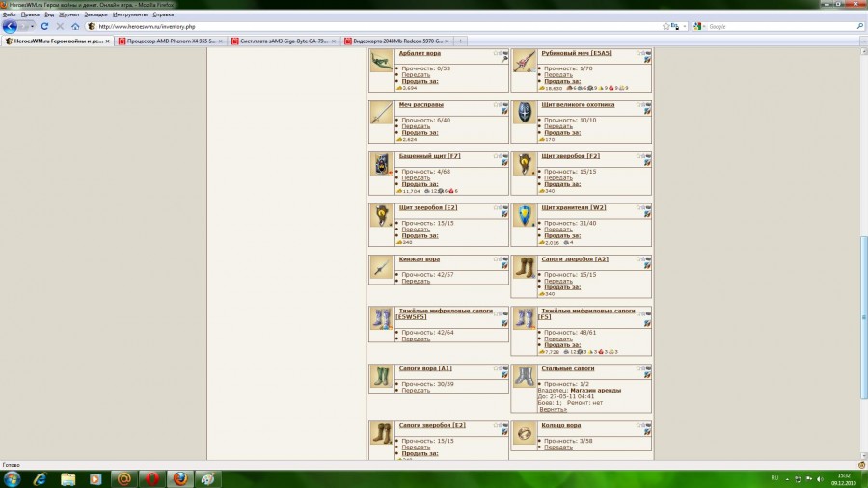Click the Тяжёлые мифриловые сапоги [F5] icon
This screenshot has width=868, height=488.
[525, 318]
